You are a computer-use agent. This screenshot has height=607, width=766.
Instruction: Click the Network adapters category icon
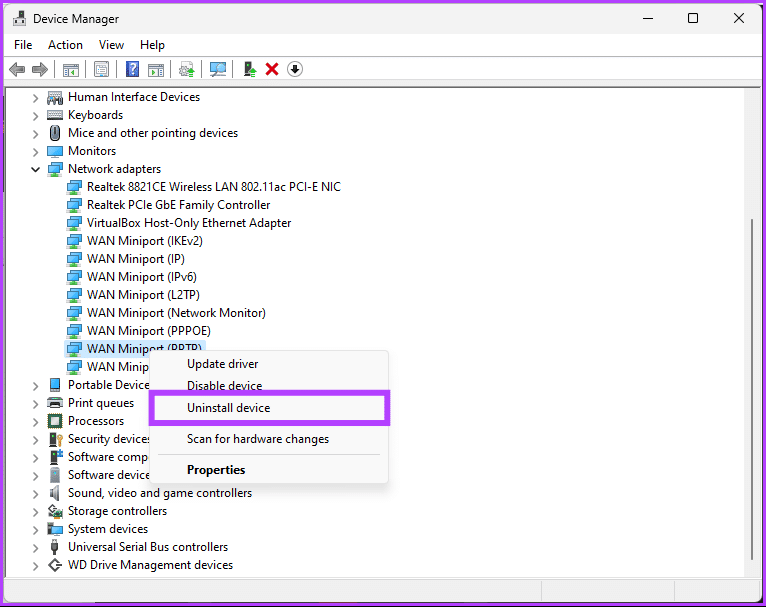pos(55,169)
